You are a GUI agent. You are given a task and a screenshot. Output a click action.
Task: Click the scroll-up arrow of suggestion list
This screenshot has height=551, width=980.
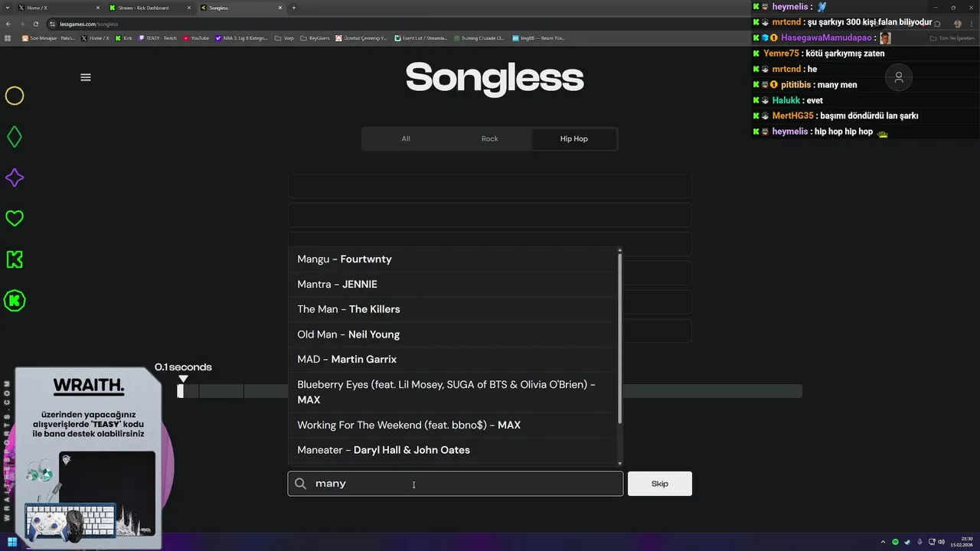point(620,249)
